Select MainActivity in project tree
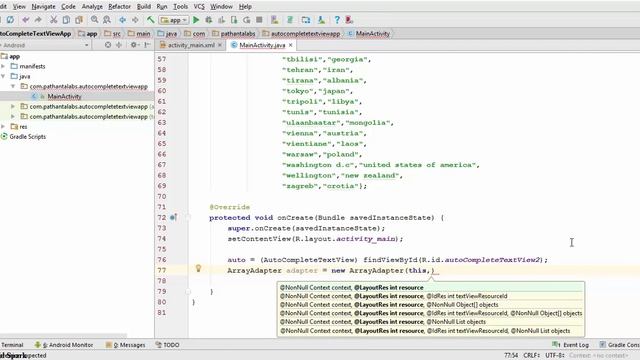The width and height of the screenshot is (640, 360). click(64, 96)
